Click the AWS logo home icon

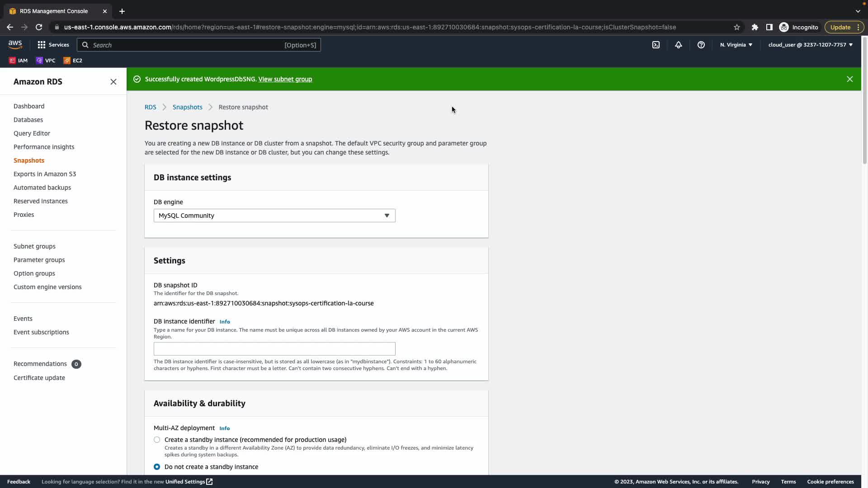tap(15, 44)
